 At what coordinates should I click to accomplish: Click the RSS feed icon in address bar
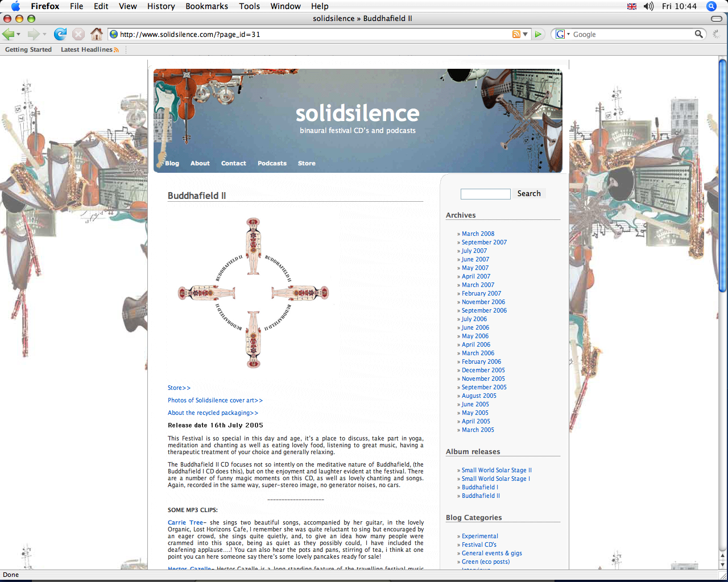[516, 34]
